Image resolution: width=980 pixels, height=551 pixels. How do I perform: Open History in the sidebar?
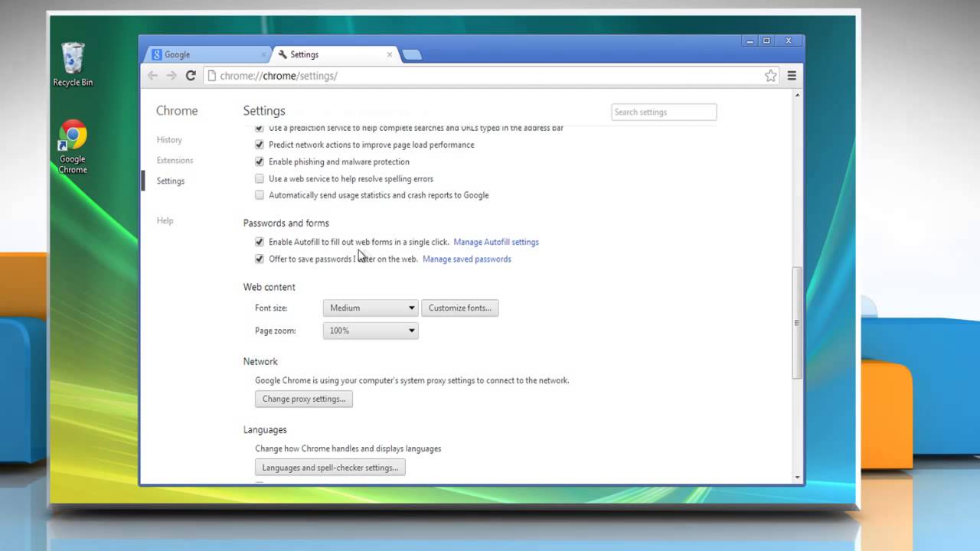169,140
